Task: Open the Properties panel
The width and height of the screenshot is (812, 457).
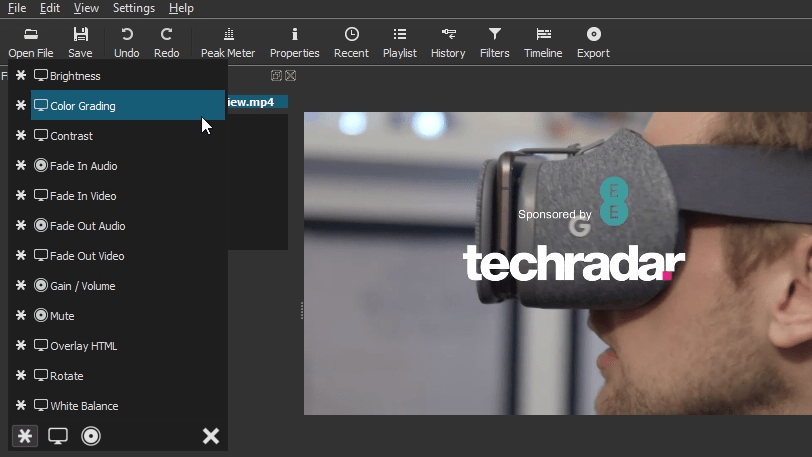Action: coord(294,42)
